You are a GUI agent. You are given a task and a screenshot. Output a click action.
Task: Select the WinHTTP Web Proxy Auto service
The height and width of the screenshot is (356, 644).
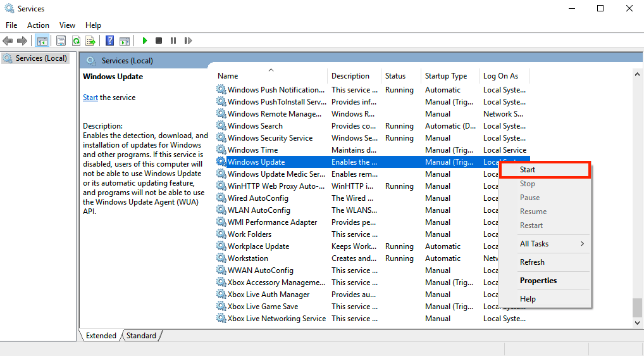357,186
